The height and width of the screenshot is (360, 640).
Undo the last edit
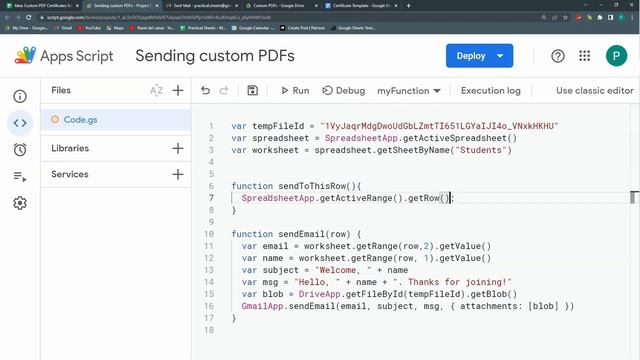point(205,90)
